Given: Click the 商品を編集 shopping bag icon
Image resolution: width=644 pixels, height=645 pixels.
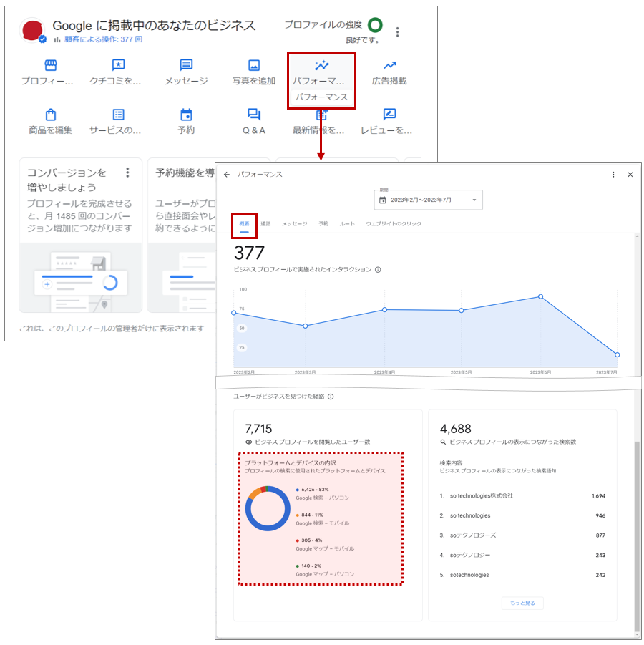Looking at the screenshot, I should pyautogui.click(x=50, y=115).
